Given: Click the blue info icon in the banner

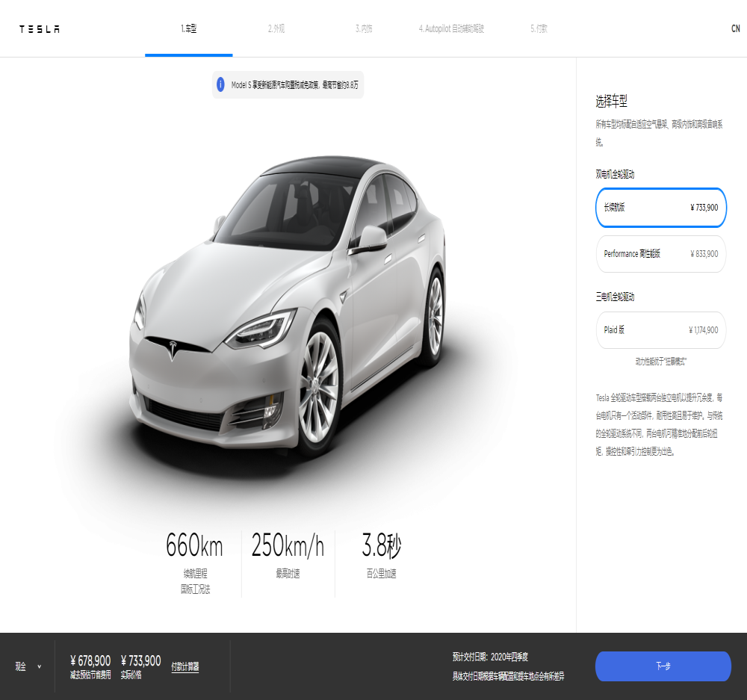Looking at the screenshot, I should coord(220,85).
